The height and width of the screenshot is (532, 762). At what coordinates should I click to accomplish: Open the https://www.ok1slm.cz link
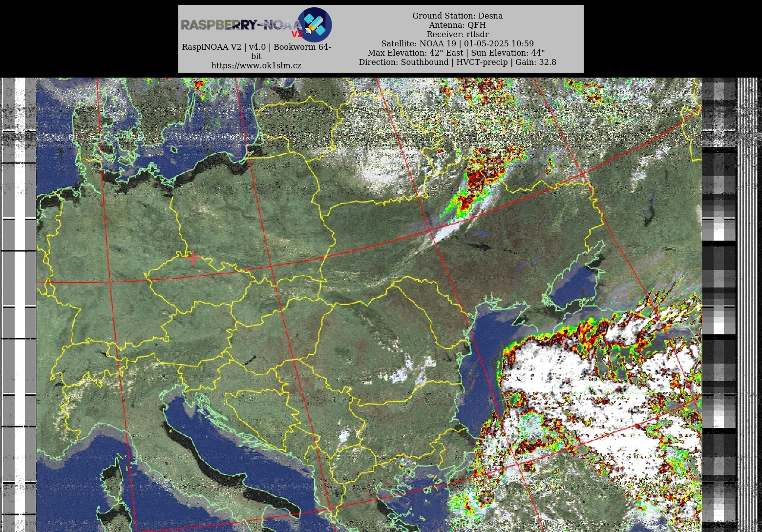tap(256, 65)
